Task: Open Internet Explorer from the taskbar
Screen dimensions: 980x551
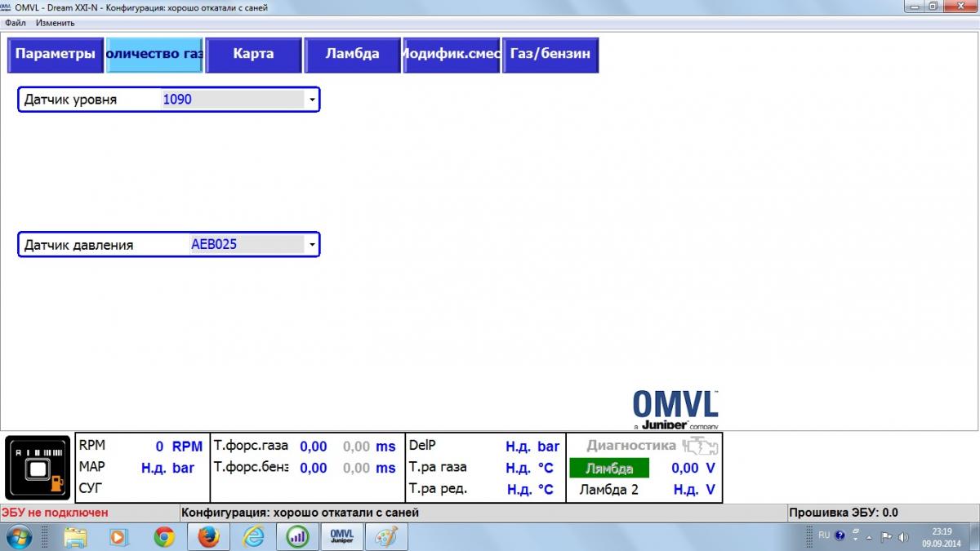Action: coord(253,536)
